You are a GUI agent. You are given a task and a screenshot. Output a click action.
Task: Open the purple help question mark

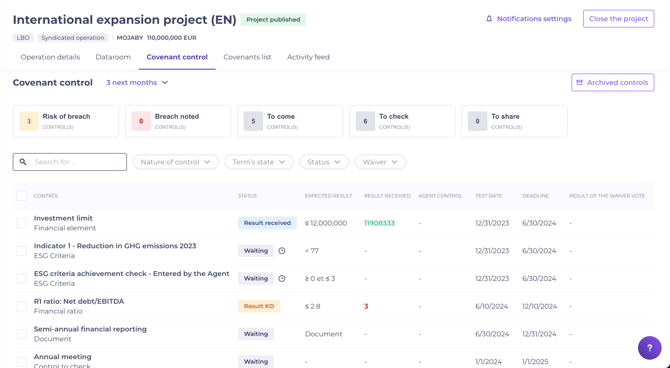[x=649, y=347]
